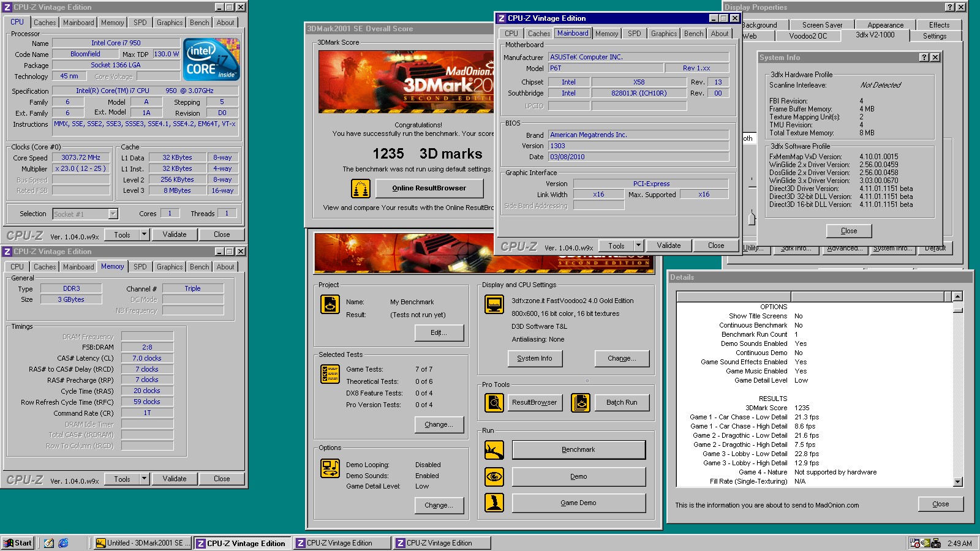Click the Display Properties help question mark
The width and height of the screenshot is (980, 551).
[x=949, y=7]
